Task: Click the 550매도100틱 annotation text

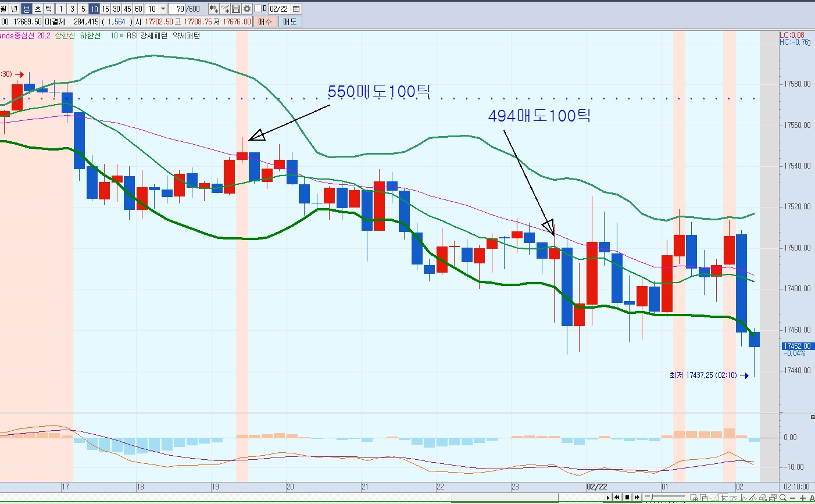Action: [x=379, y=91]
